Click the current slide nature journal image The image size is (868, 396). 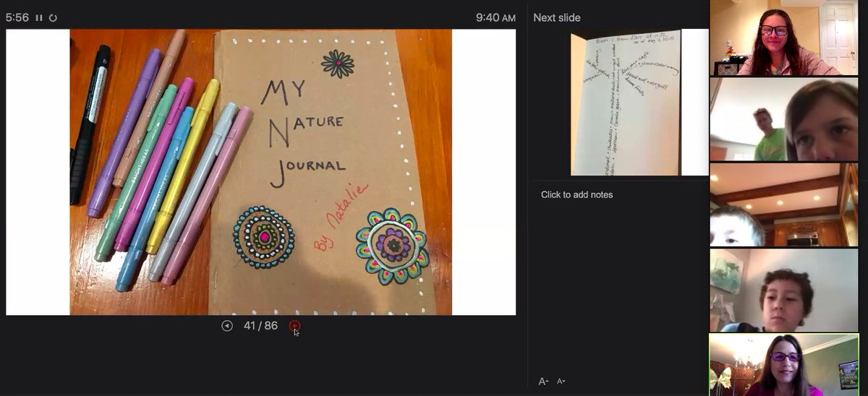[x=260, y=172]
